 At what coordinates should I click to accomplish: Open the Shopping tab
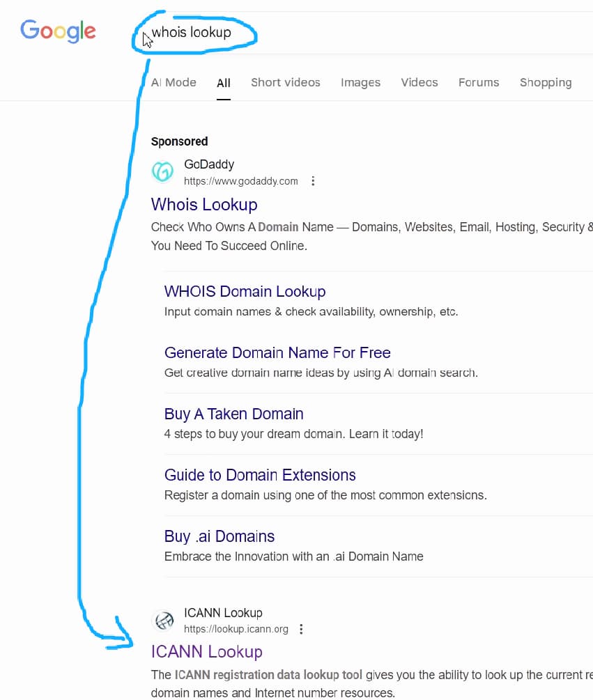click(546, 83)
